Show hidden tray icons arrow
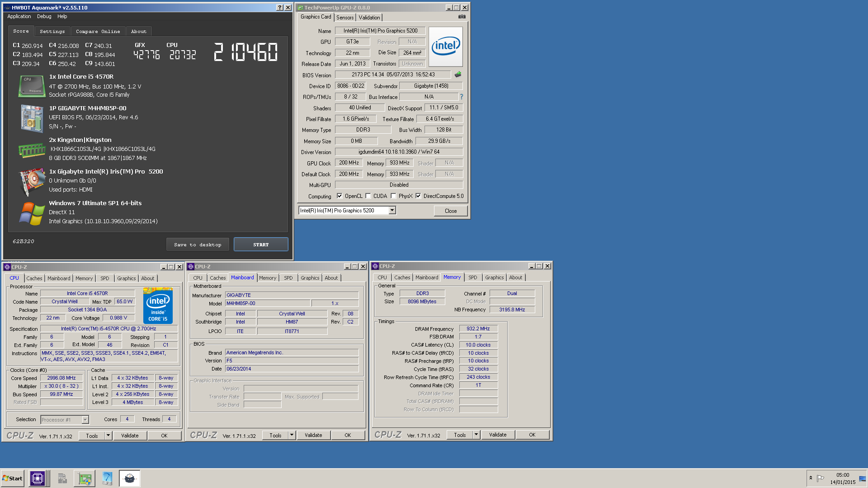The image size is (868, 488). (811, 478)
